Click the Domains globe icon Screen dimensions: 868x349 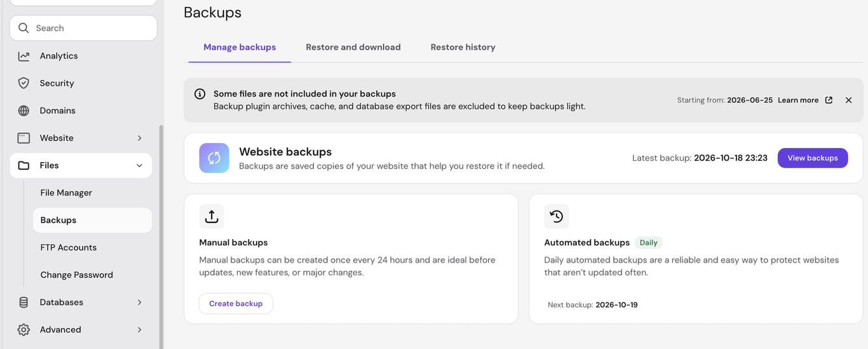click(x=24, y=111)
